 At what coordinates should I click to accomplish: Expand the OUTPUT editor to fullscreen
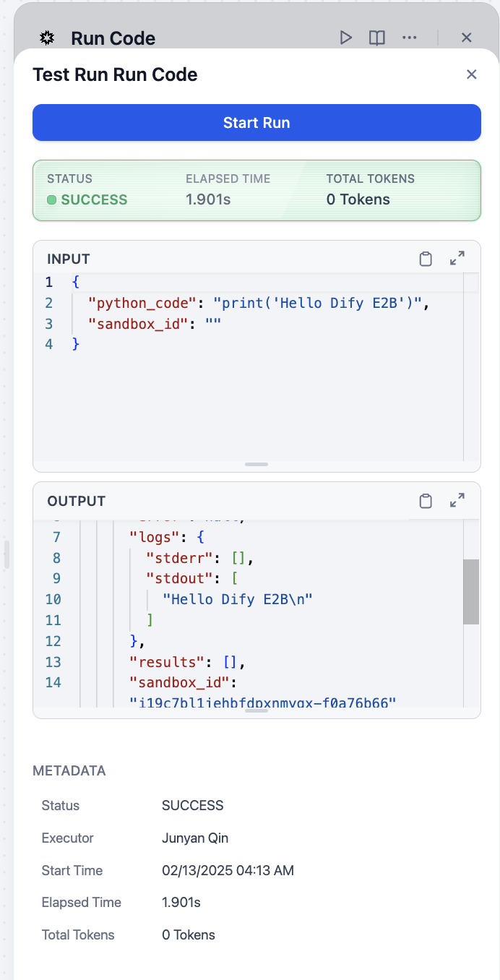pyautogui.click(x=457, y=501)
